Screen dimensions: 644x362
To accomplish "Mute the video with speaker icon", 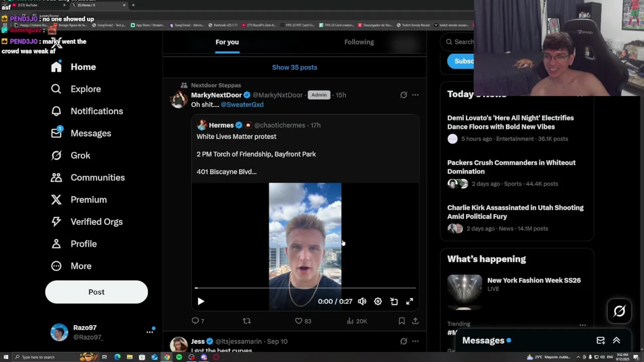I will coord(362,301).
